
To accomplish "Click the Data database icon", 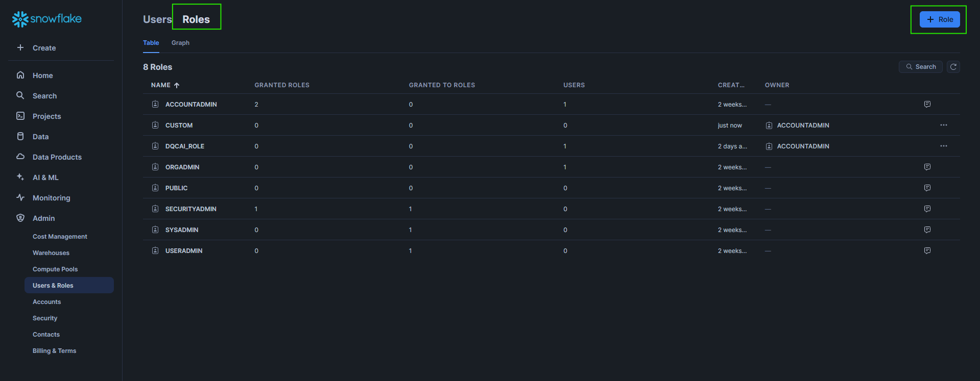I will [20, 137].
